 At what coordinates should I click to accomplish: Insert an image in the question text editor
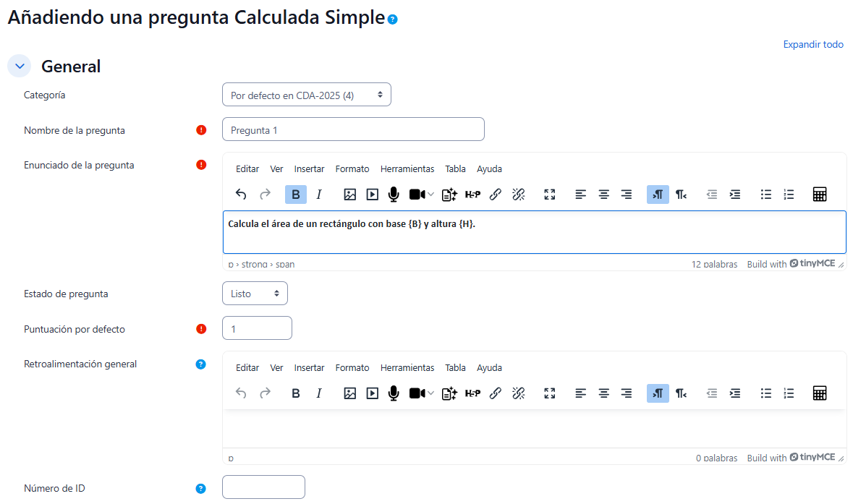coord(350,195)
